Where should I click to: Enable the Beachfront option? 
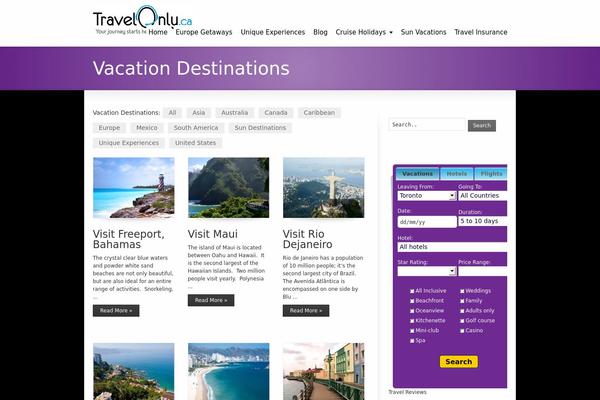coord(412,301)
